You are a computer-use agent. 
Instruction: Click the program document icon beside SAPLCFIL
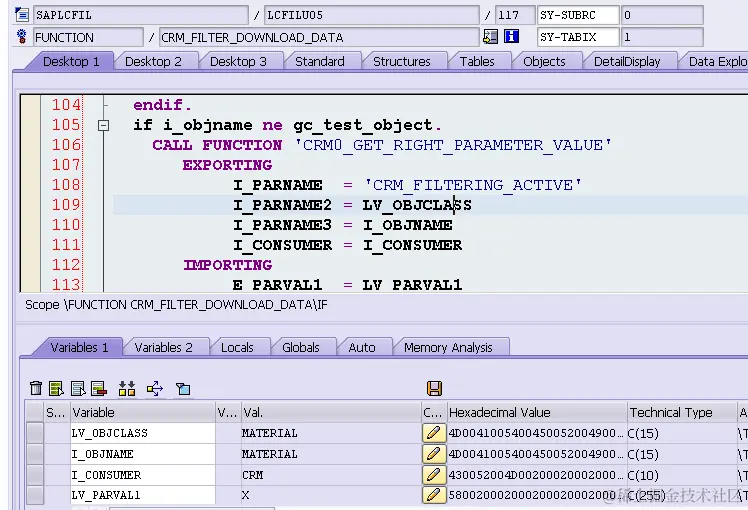21,15
